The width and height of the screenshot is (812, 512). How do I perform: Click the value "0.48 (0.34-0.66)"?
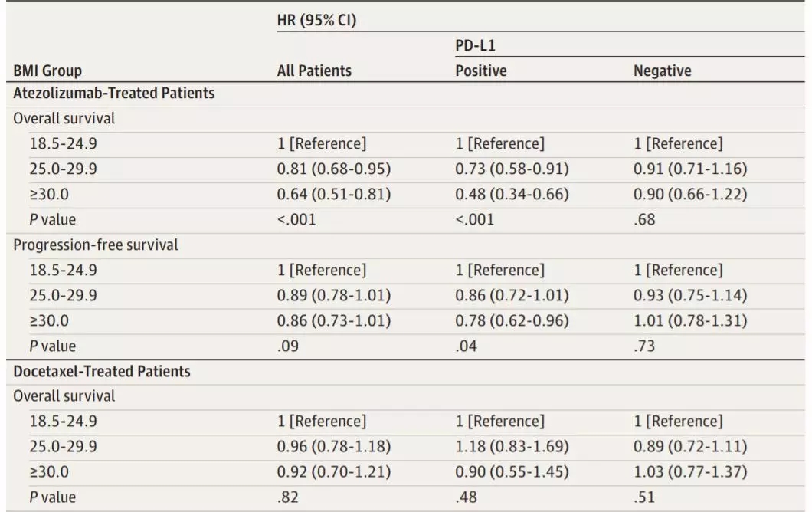pyautogui.click(x=512, y=194)
